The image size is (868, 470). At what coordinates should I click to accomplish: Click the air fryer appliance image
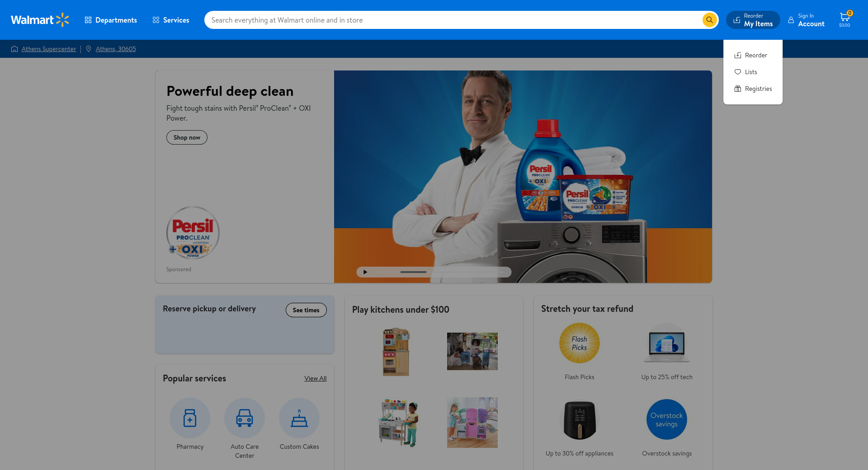[x=580, y=419]
